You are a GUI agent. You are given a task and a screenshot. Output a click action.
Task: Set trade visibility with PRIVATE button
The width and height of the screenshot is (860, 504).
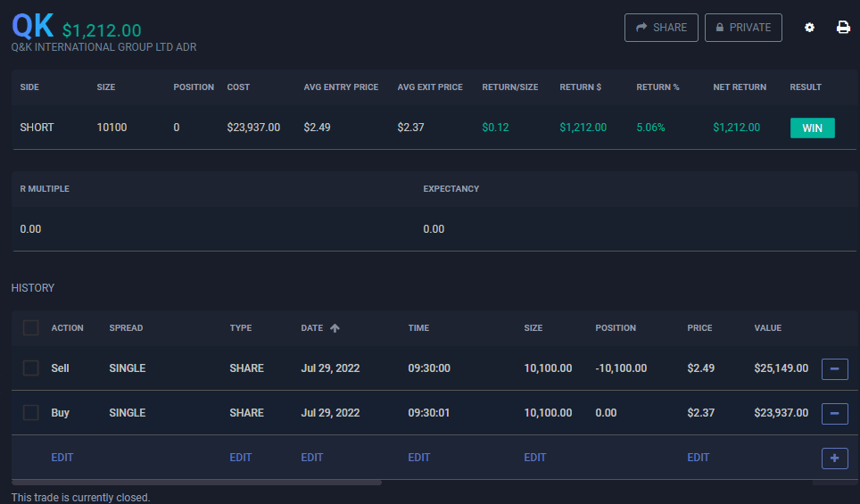click(743, 28)
